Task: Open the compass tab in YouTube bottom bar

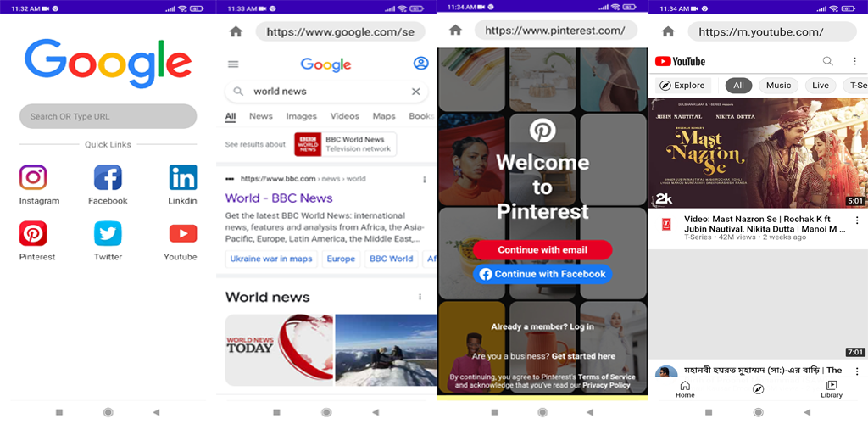Action: pyautogui.click(x=758, y=389)
